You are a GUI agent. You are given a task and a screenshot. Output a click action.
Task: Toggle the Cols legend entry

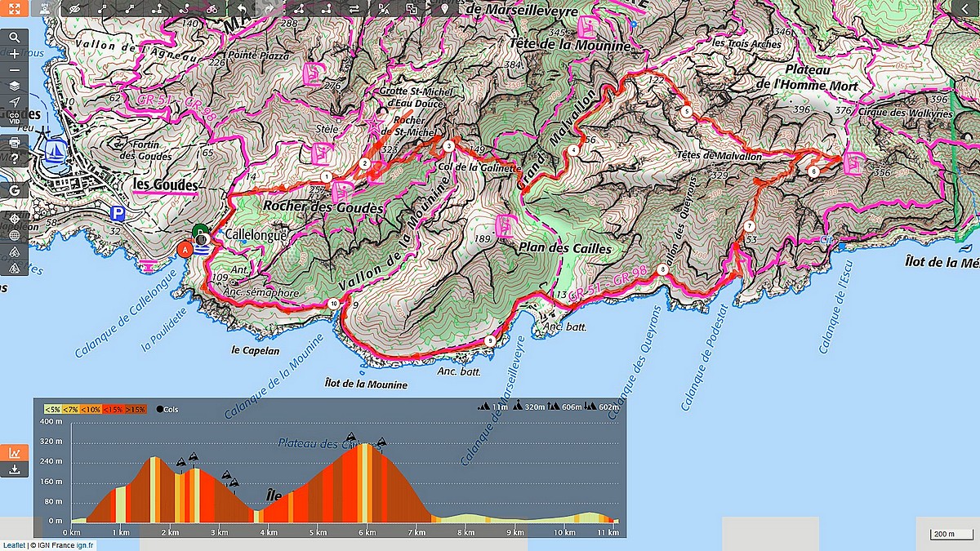coord(167,409)
